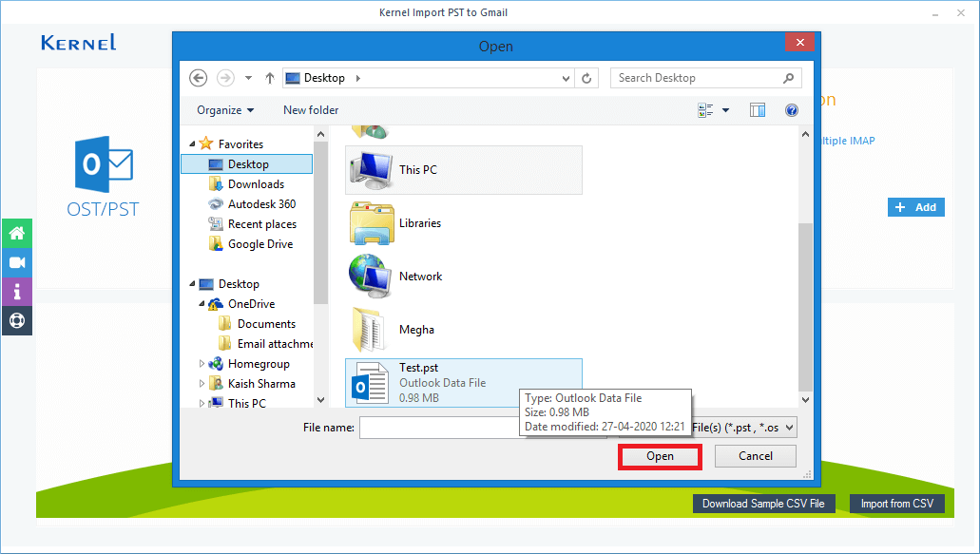The width and height of the screenshot is (980, 554).
Task: Expand the address bar history dropdown
Action: (565, 78)
